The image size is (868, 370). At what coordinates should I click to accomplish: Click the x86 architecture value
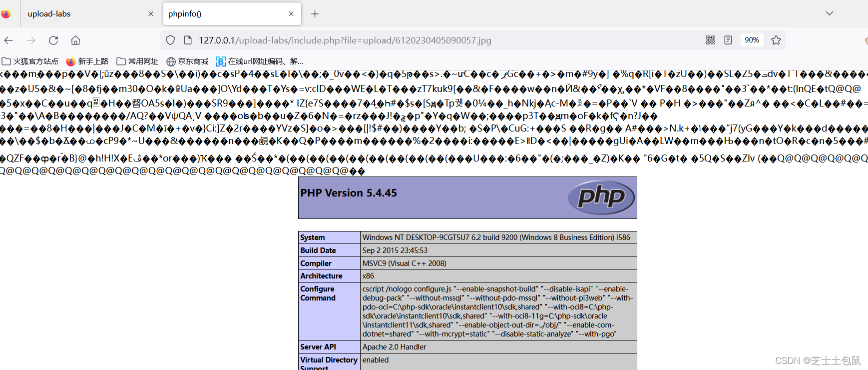368,276
